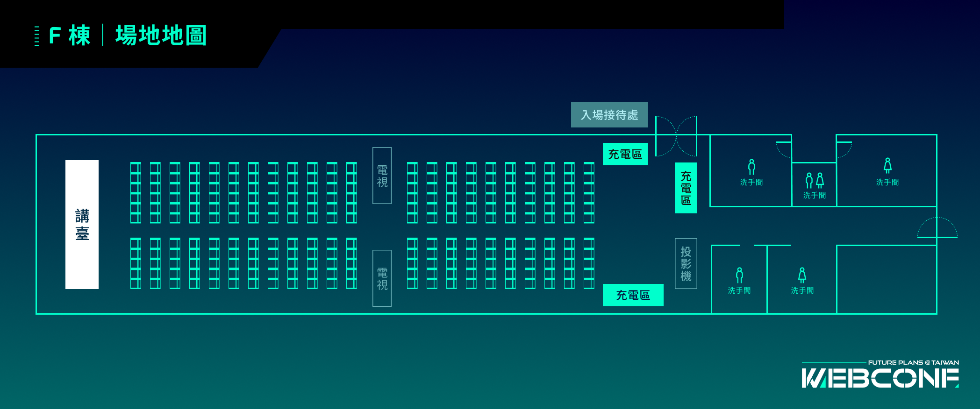This screenshot has height=409, width=980.
Task: Click the dotted-line icon before F 棟 title
Action: 37,36
